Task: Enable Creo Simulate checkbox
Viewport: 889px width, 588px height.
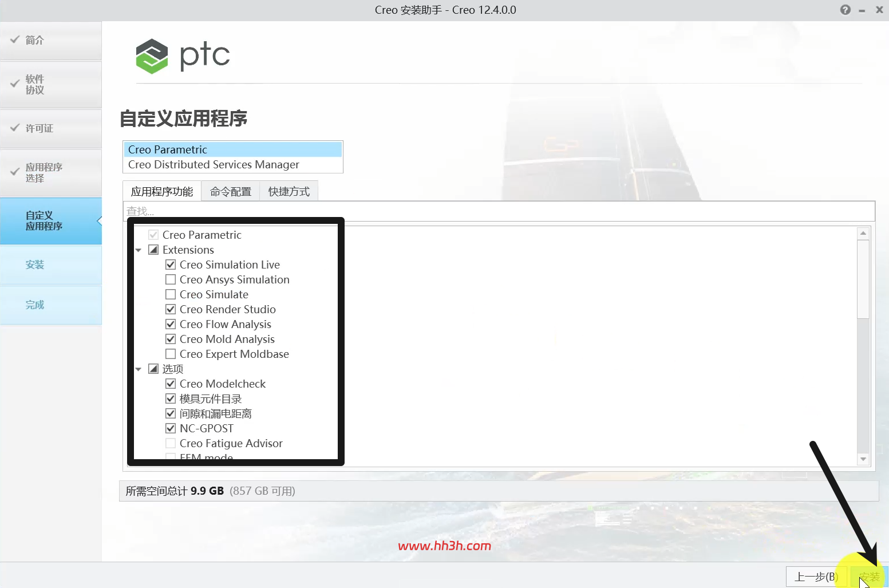Action: 171,294
